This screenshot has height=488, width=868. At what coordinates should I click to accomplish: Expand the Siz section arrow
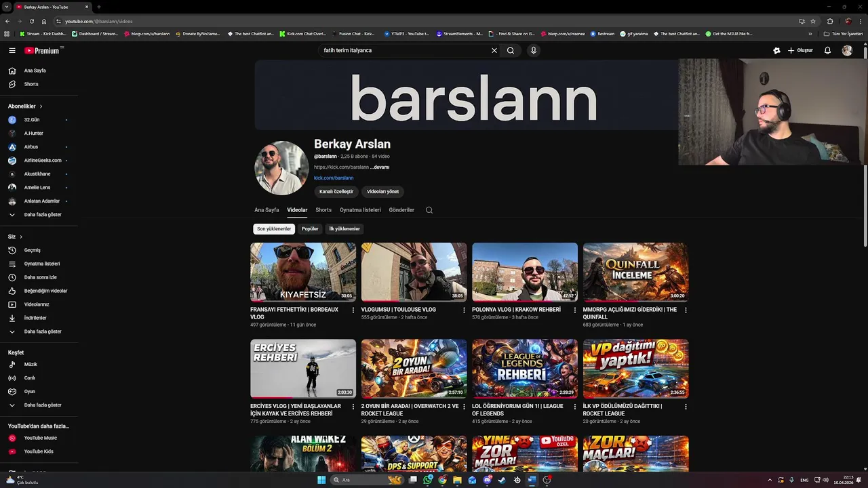coord(21,237)
